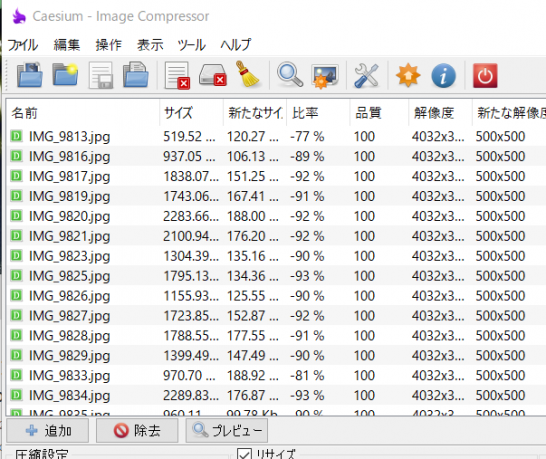This screenshot has width=546, height=459.
Task: Click the blue info icon
Action: [443, 76]
